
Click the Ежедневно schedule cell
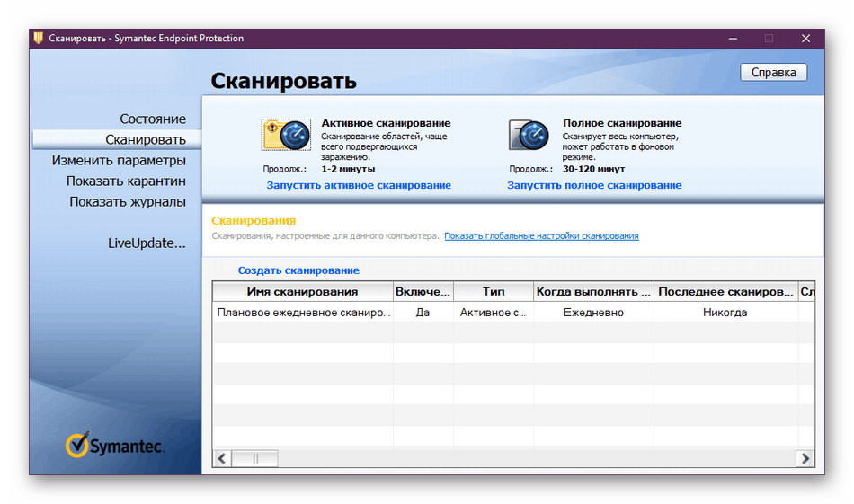pyautogui.click(x=593, y=313)
